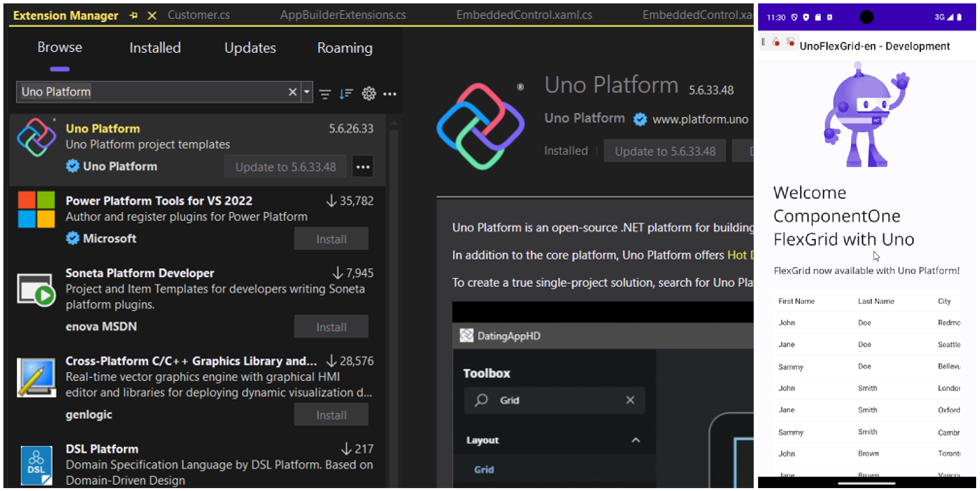Open the filter options icon
This screenshot has height=491, width=980.
(x=325, y=94)
